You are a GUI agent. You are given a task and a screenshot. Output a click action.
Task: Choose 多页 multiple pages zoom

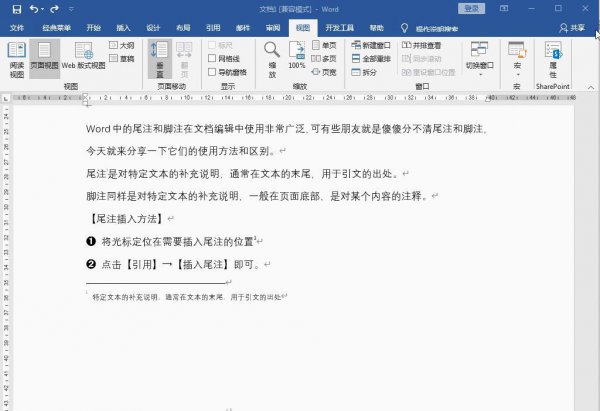click(x=324, y=59)
